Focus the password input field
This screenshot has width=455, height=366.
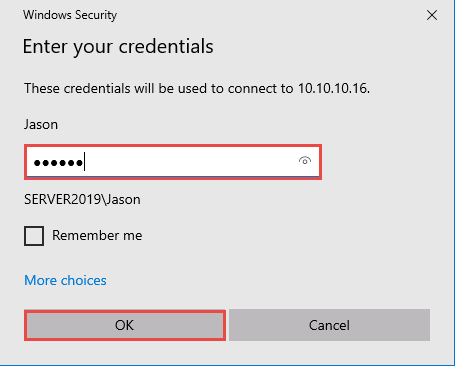(x=173, y=162)
